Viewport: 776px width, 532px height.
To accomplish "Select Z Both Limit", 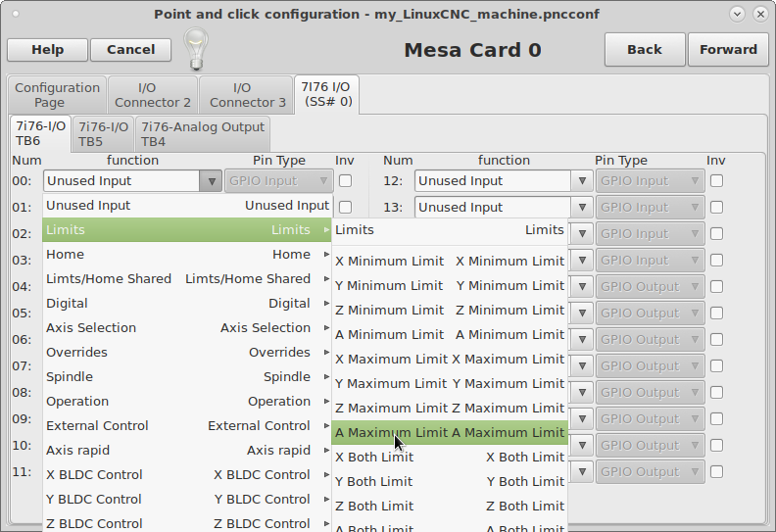I will (450, 507).
